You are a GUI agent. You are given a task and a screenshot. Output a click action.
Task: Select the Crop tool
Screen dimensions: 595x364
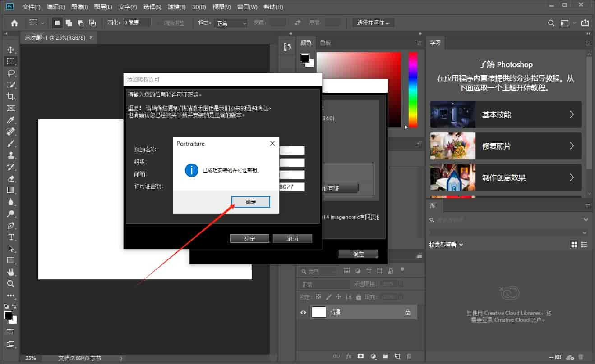(11, 96)
